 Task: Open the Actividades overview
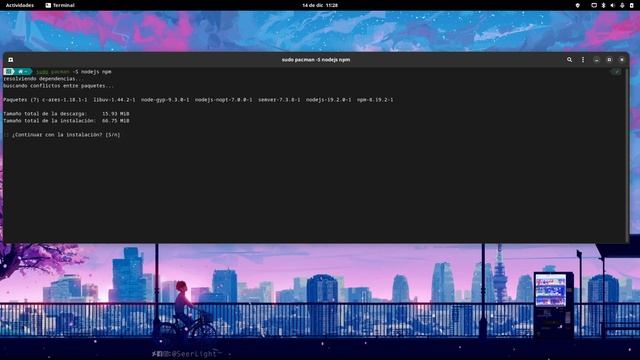[20, 5]
